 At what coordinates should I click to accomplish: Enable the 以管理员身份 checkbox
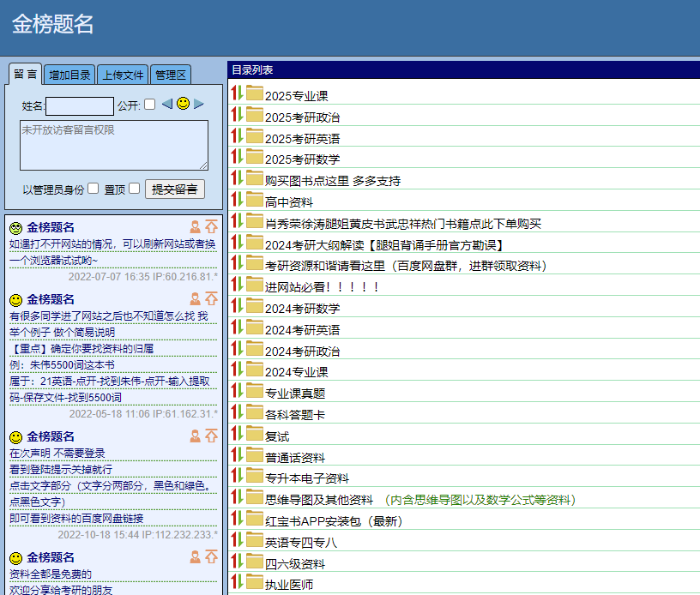tap(94, 189)
